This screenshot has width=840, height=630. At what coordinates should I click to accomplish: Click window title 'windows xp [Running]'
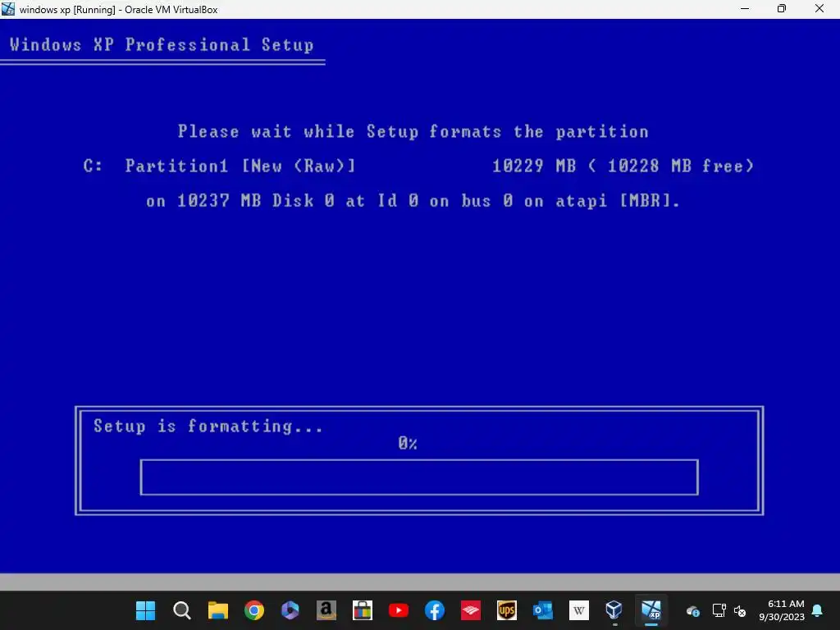click(118, 10)
